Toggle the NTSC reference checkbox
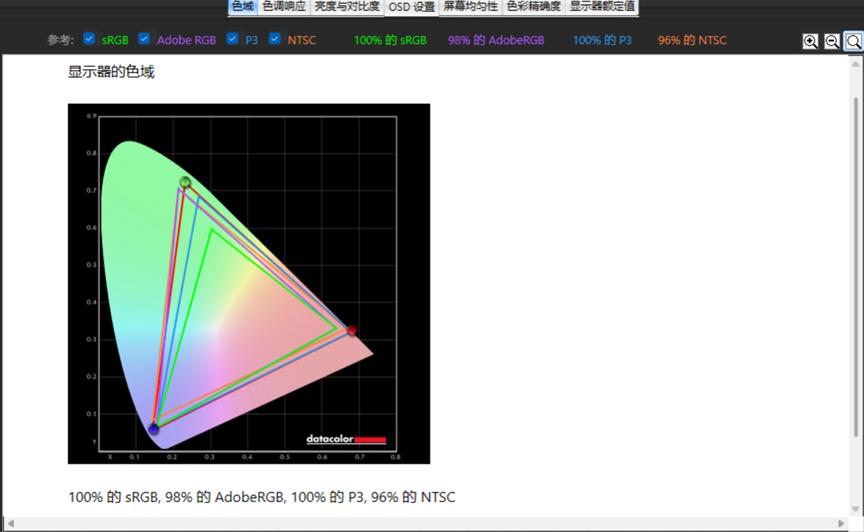The width and height of the screenshot is (864, 532). pos(275,39)
